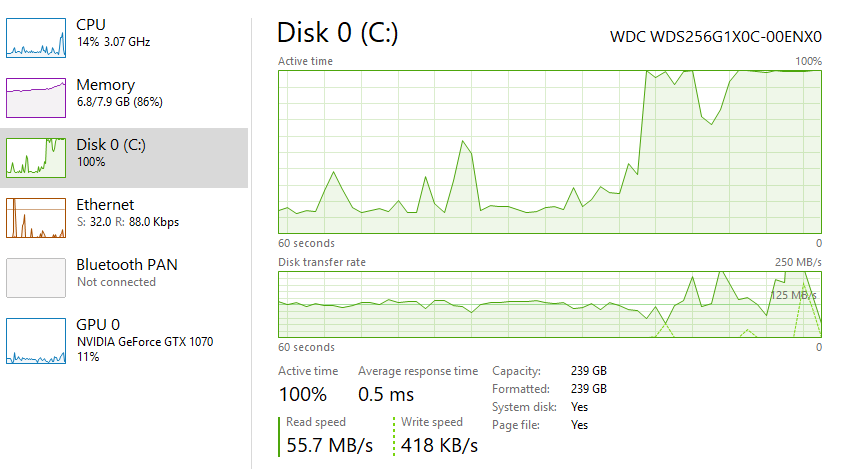This screenshot has height=469, width=842.
Task: Click inside the Active time graph
Action: [549, 152]
